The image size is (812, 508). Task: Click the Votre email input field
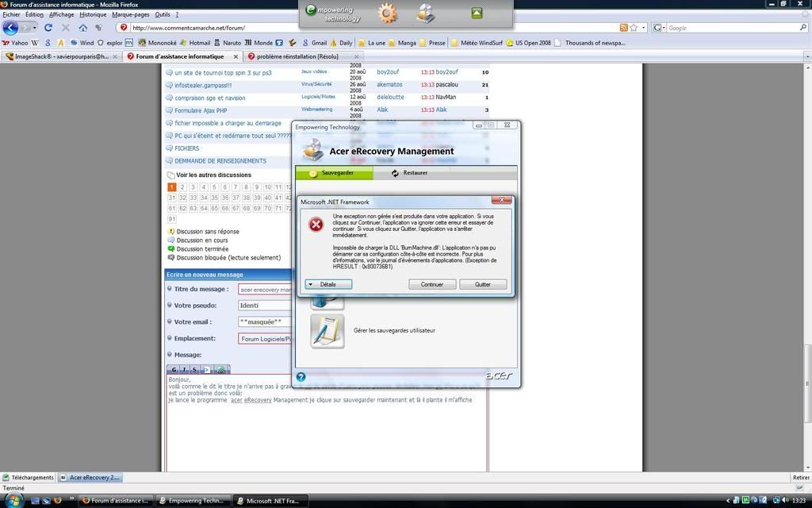click(x=265, y=322)
